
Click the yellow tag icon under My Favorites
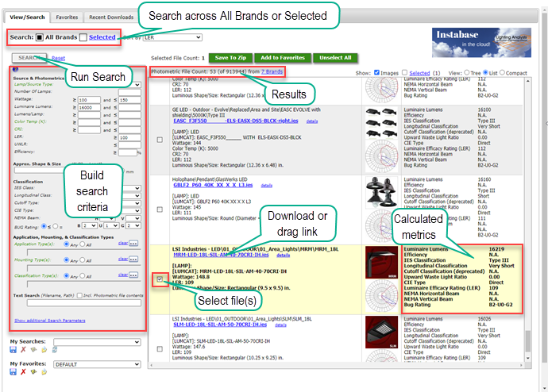[x=33, y=372]
